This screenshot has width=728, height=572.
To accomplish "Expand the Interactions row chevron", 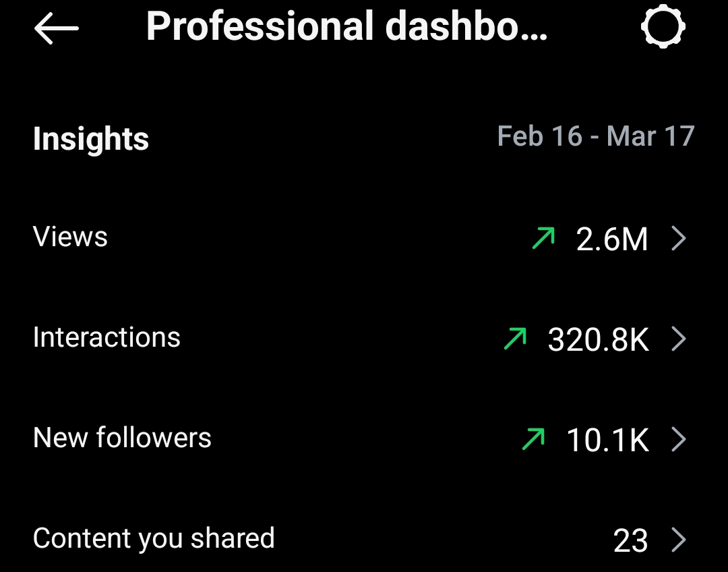I will coord(679,339).
